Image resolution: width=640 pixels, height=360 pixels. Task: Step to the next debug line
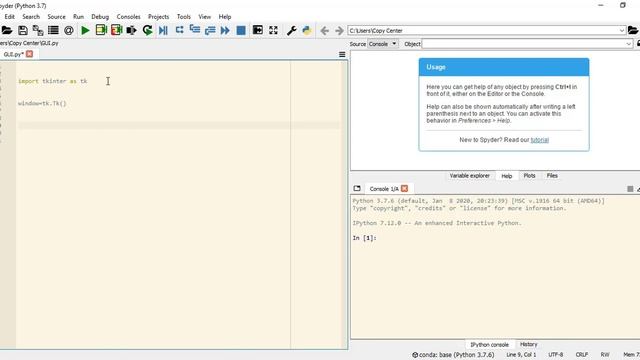click(x=179, y=30)
